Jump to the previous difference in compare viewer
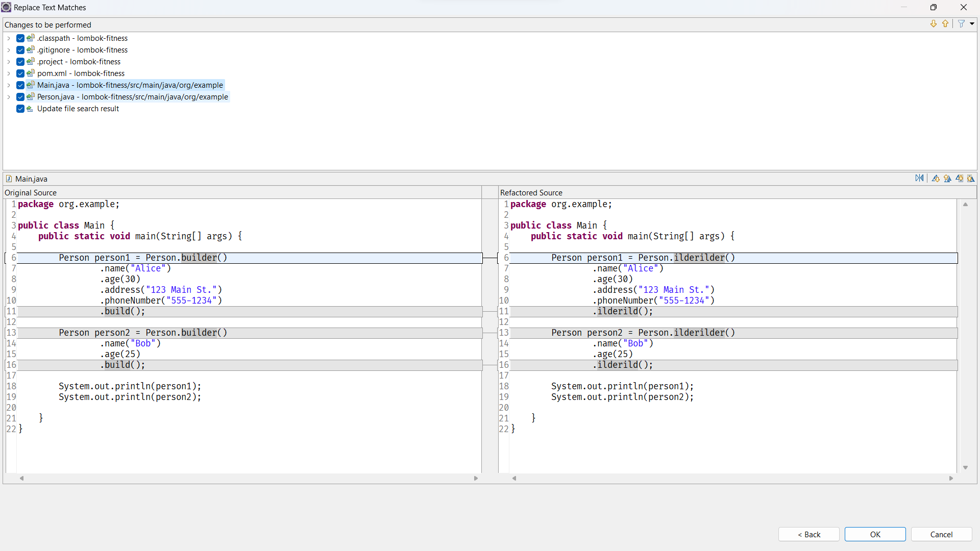Viewport: 980px width, 551px height. (x=948, y=178)
